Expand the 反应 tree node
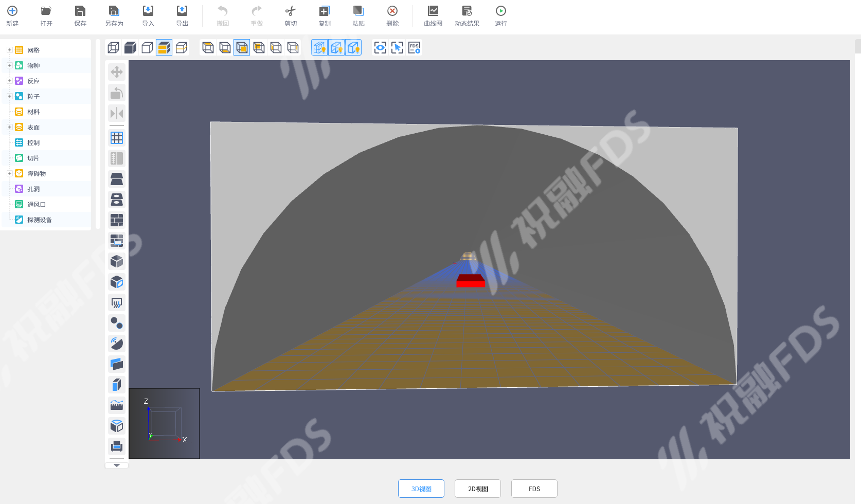 (9, 81)
